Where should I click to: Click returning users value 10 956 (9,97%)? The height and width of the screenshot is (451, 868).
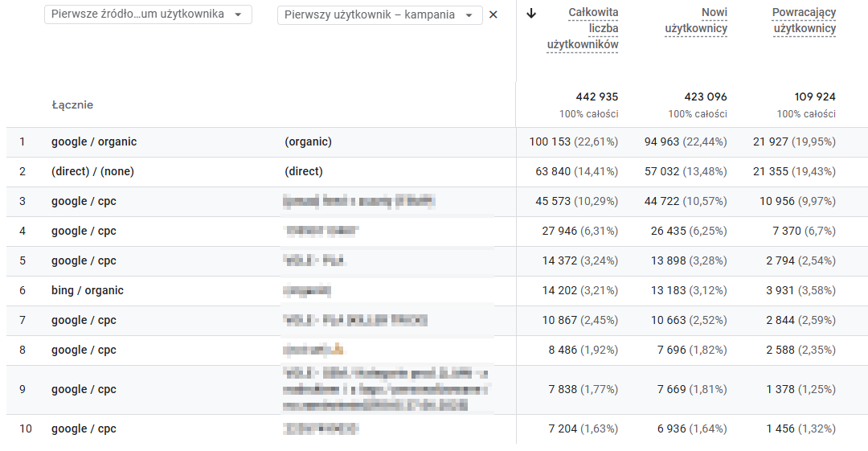(x=798, y=202)
